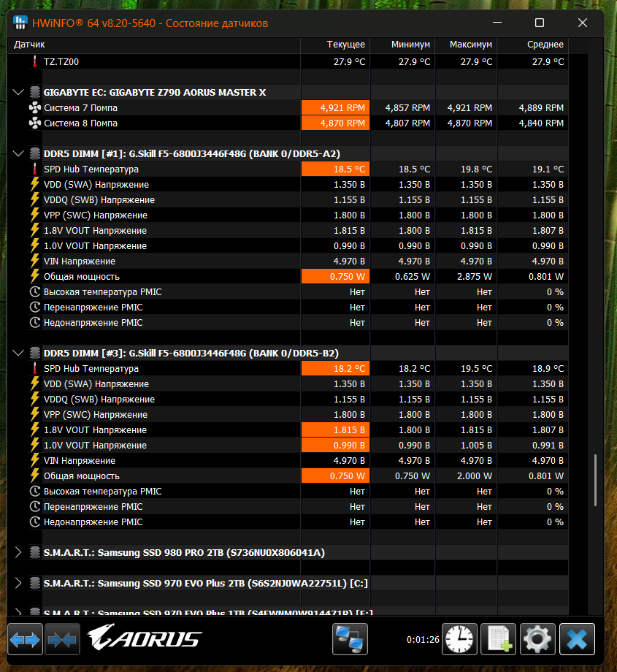This screenshot has width=617, height=672.
Task: Expand S.M.A.R.T. Samsung 970 EVO Plus 2TB [C:]
Action: pyautogui.click(x=18, y=583)
